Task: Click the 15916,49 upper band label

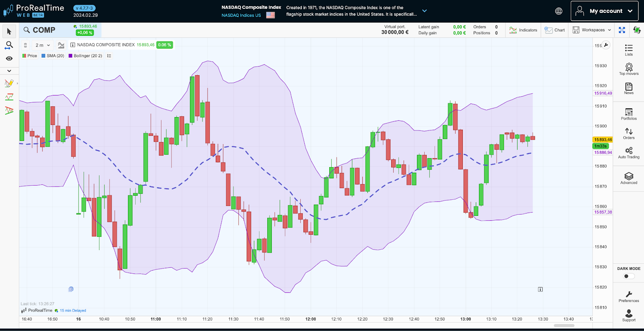Action: pos(603,93)
